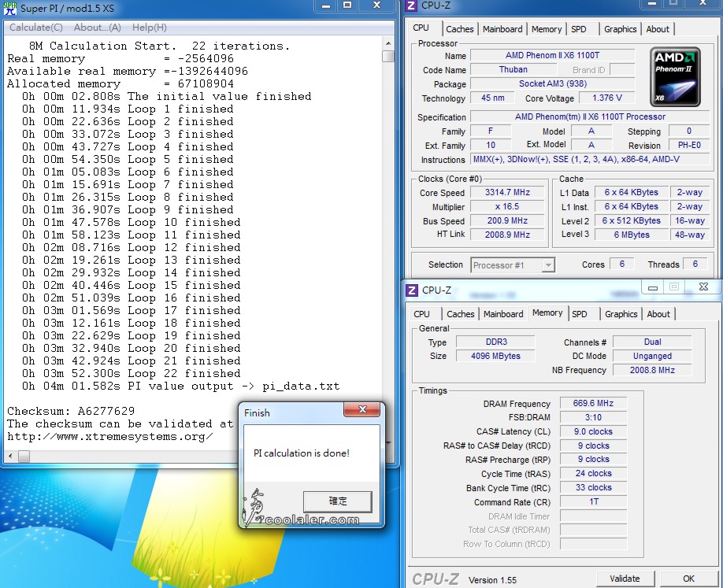The width and height of the screenshot is (723, 588).
Task: Click the 確定 button in the Finish dialog
Action: click(338, 501)
